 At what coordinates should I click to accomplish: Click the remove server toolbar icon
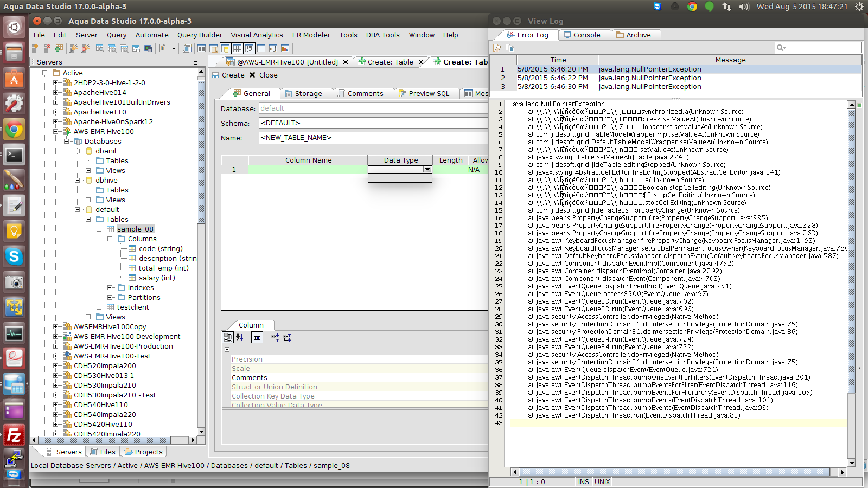tap(47, 48)
